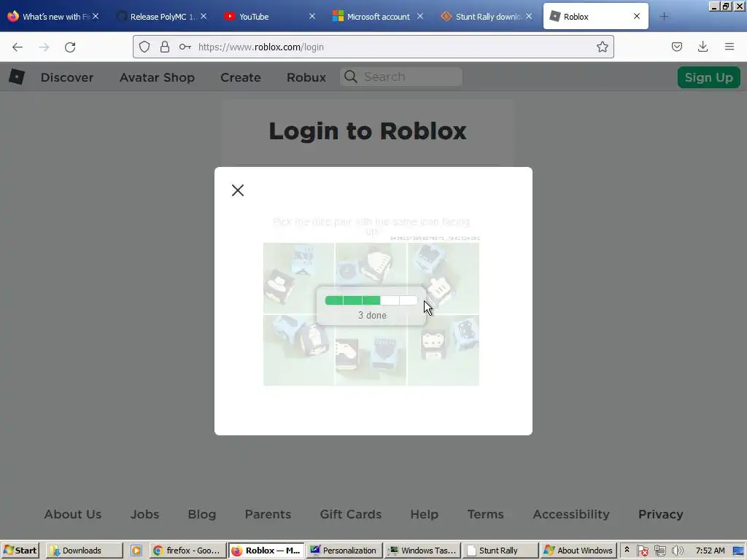This screenshot has height=560, width=747.
Task: Open the Accessibility footer link
Action: [x=571, y=514]
